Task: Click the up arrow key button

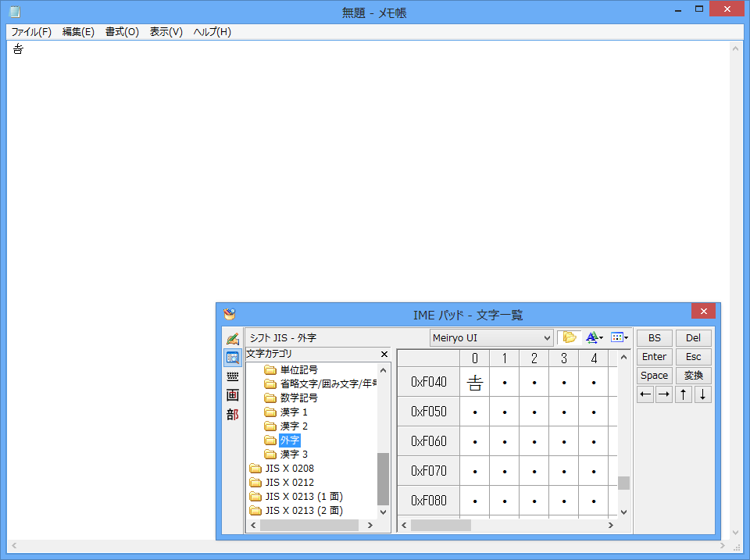Action: 684,394
